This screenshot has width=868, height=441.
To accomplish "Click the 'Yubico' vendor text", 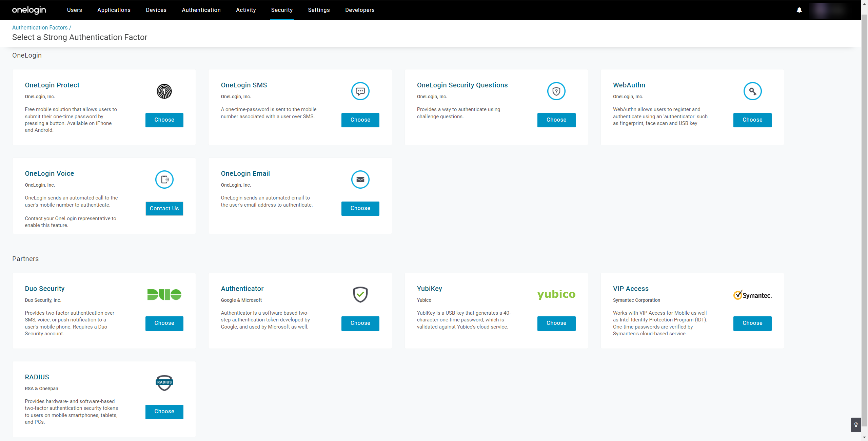I will [x=424, y=300].
